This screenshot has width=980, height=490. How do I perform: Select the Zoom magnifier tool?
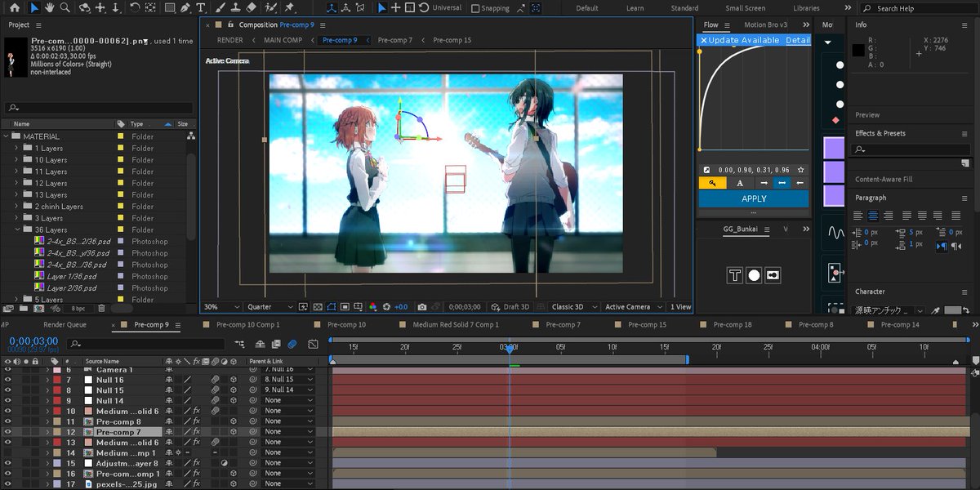pos(64,8)
